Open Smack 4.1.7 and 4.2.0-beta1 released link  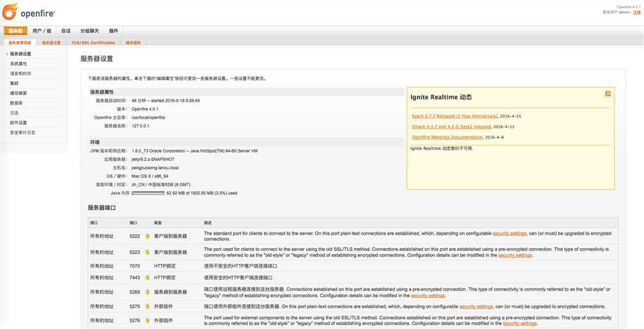[451, 127]
